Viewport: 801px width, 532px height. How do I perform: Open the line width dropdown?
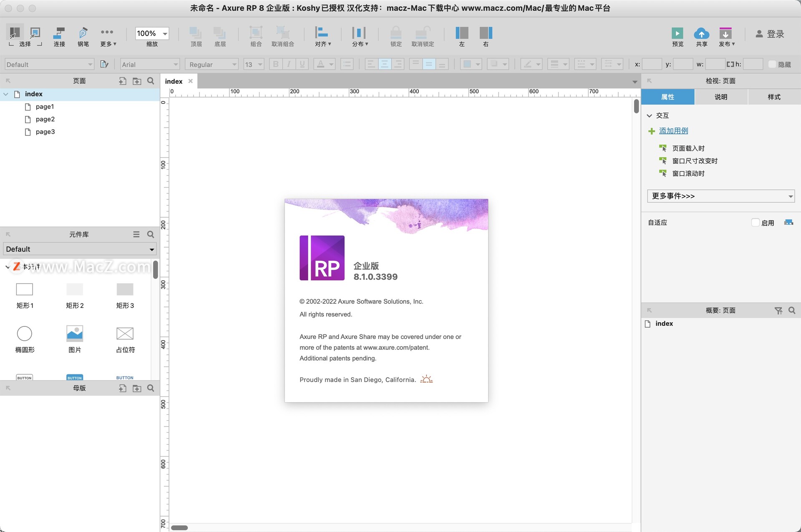(x=558, y=64)
